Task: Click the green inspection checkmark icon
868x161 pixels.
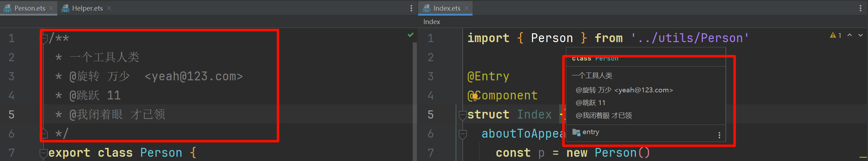Action: [410, 35]
